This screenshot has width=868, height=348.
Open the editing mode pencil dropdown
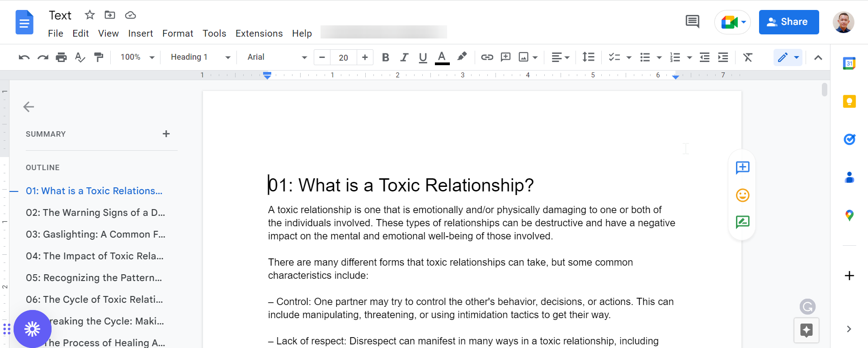pos(788,57)
